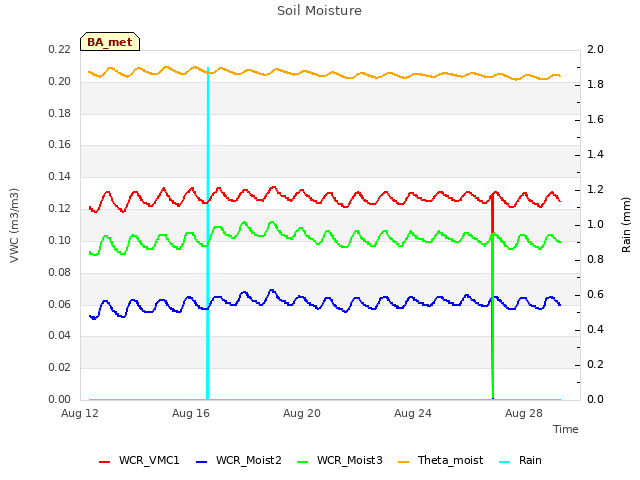Screen dimensions: 640x480
Task: Select the WCR_Moist2 legend label
Action: (249, 460)
